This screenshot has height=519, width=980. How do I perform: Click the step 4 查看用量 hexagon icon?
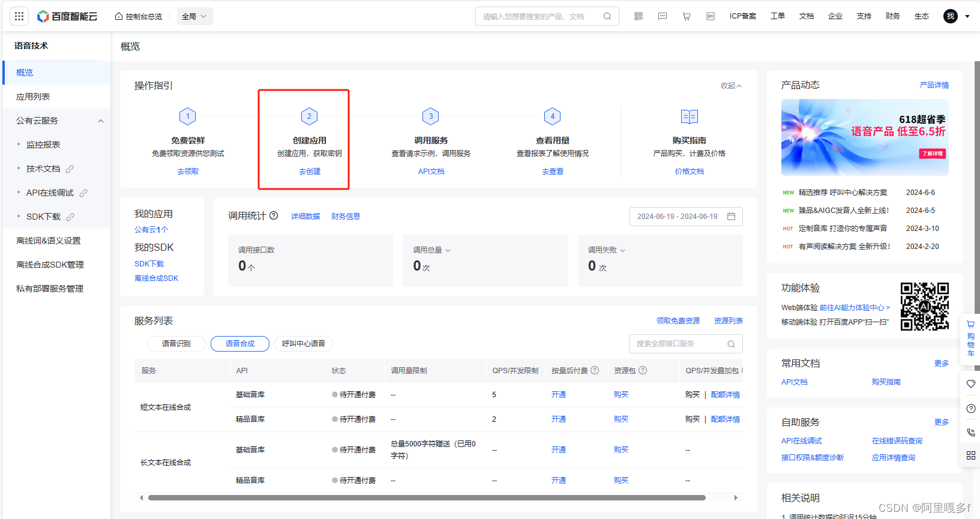[553, 116]
